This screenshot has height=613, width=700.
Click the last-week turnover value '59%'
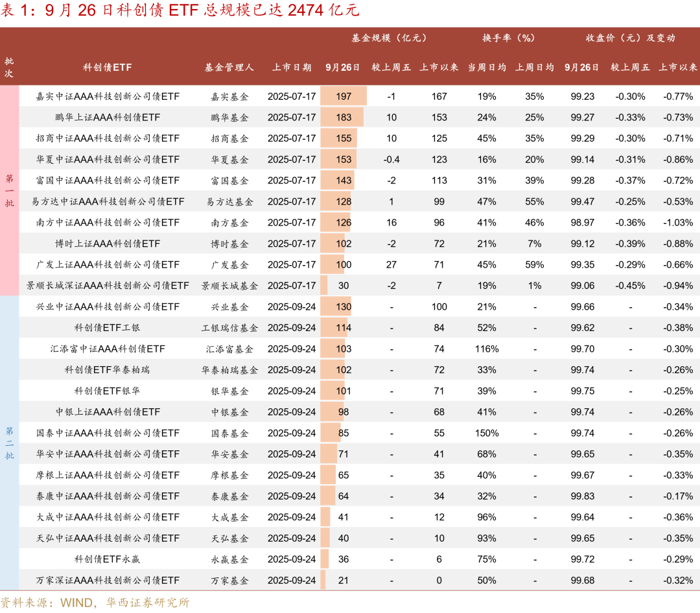click(534, 264)
